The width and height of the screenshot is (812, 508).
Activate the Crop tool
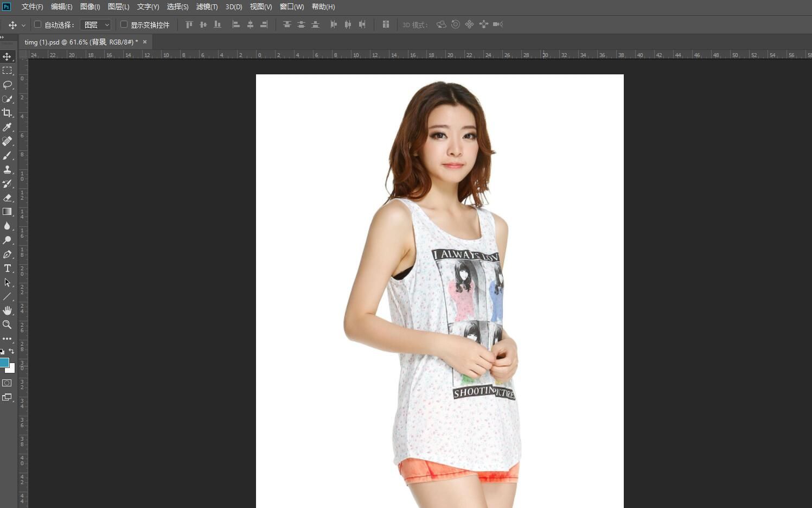tap(8, 113)
